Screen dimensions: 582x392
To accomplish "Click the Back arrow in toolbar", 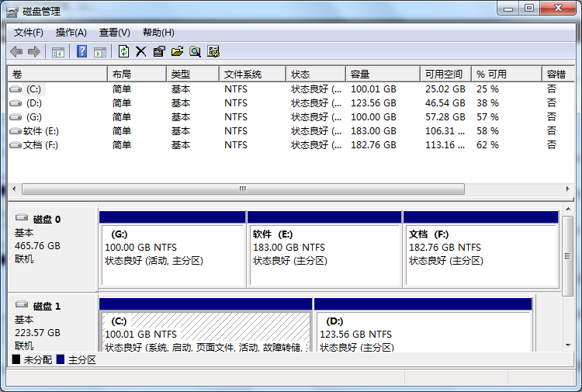I will pyautogui.click(x=16, y=51).
